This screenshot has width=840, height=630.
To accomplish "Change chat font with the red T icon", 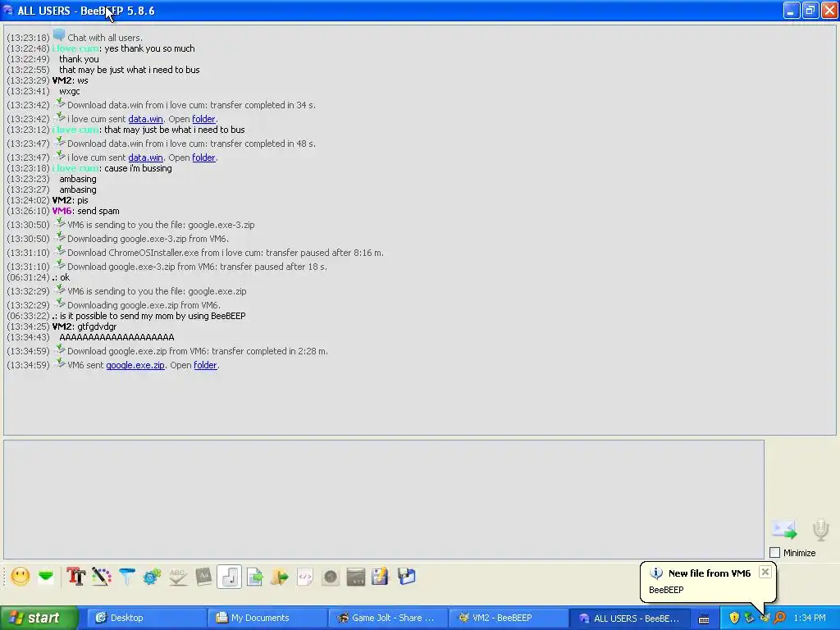I will click(x=75, y=577).
